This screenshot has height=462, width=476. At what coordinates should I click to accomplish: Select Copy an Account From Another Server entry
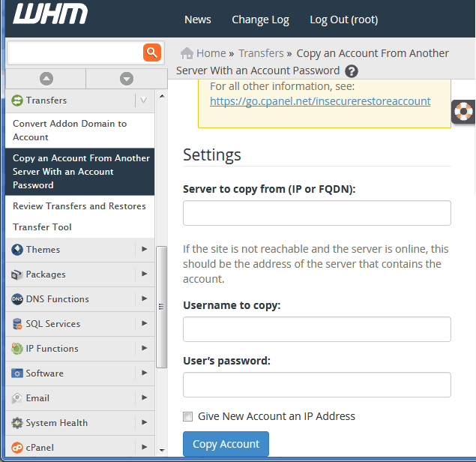pos(80,172)
